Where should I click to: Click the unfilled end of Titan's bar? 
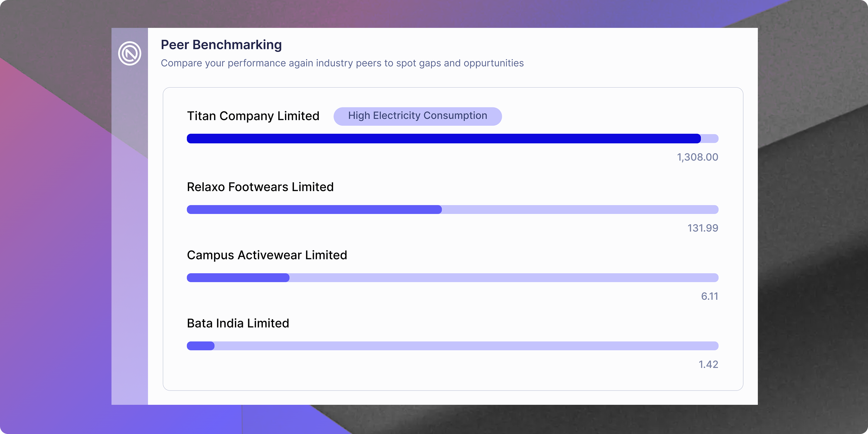pos(710,138)
